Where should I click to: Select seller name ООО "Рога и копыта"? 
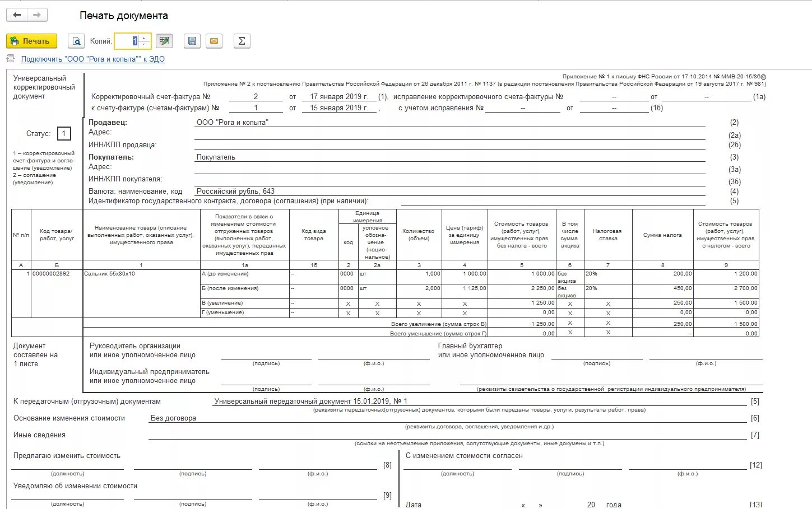click(x=233, y=122)
